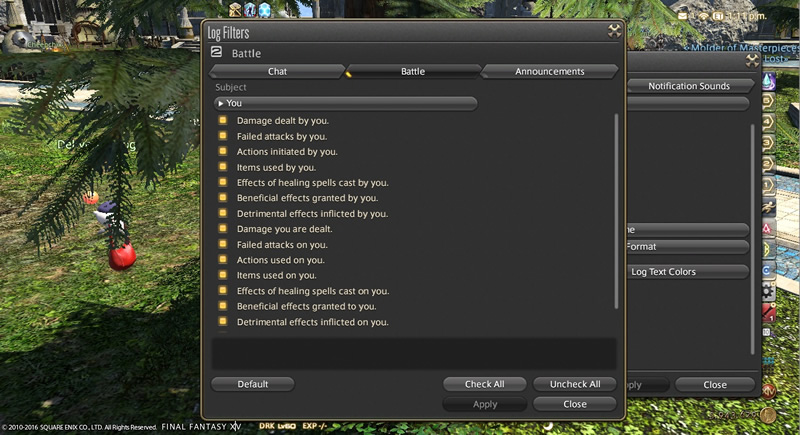
Task: Uncheck 'Effects of healing spells cast on you'
Action: coord(223,290)
